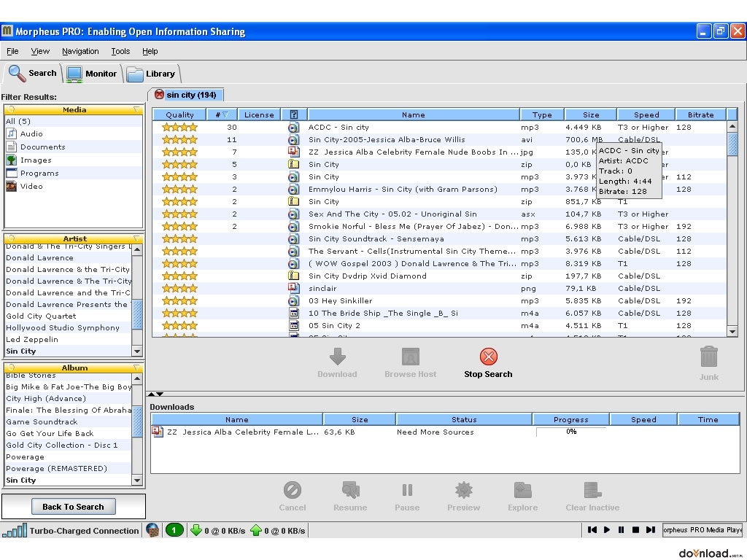
Task: Toggle the Media panel left circle button
Action: click(12, 109)
